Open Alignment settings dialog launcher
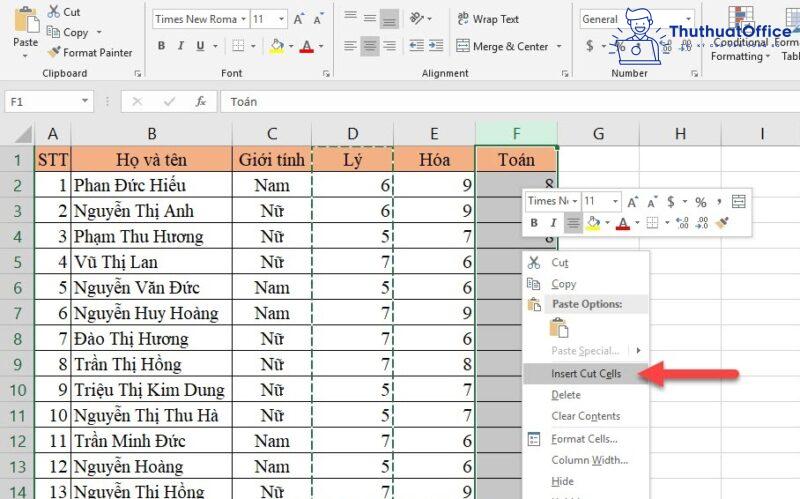Viewport: 800px width, 499px height. coord(565,73)
